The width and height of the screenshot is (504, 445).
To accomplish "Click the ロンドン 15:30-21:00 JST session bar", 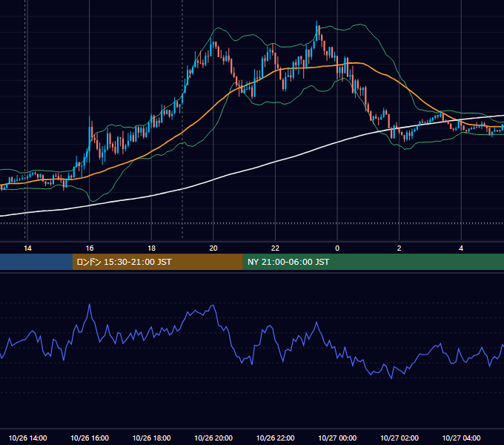I will click(157, 262).
